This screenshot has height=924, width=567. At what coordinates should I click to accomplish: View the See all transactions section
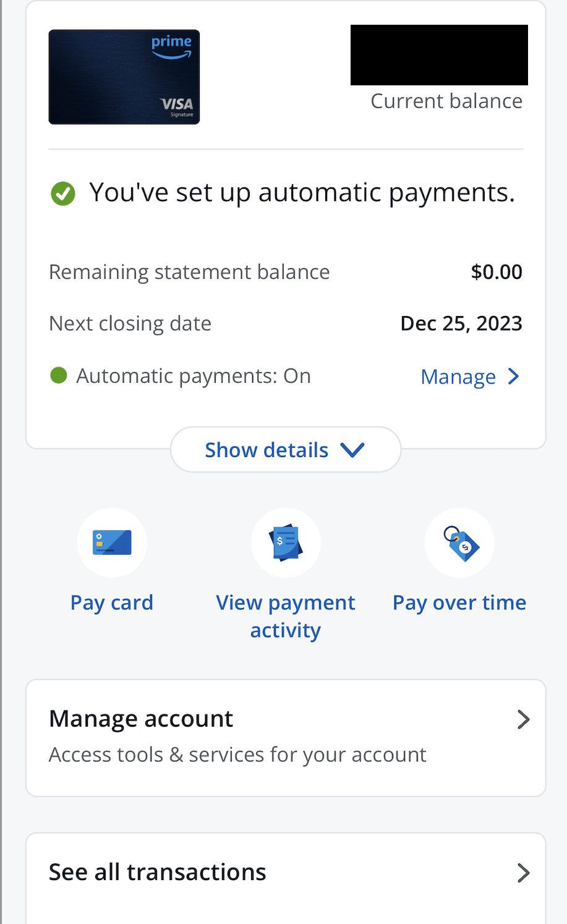[157, 871]
